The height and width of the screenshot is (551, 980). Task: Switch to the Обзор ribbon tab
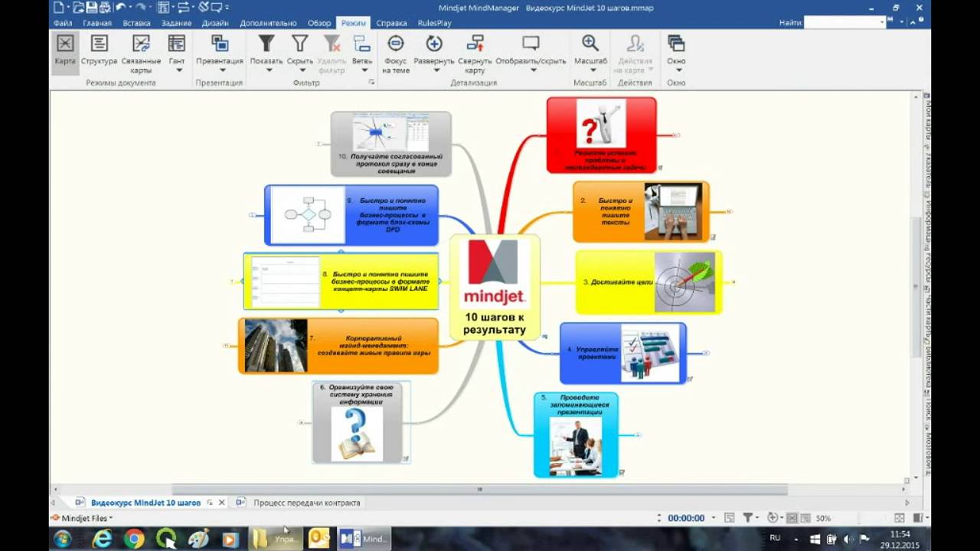tap(319, 23)
